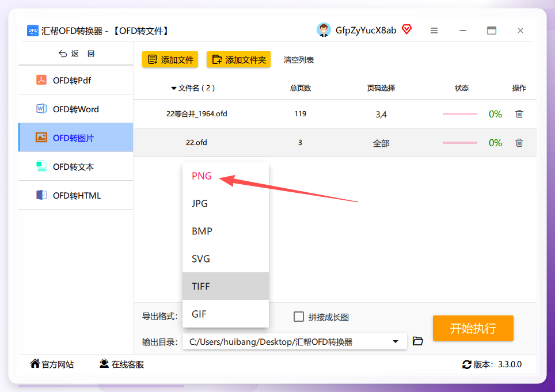This screenshot has height=392, width=555.
Task: Click the 总页数 column header
Action: coord(301,88)
